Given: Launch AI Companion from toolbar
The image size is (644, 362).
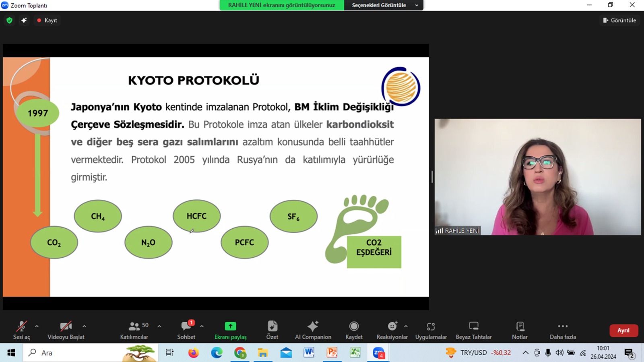Looking at the screenshot, I should pos(313,330).
